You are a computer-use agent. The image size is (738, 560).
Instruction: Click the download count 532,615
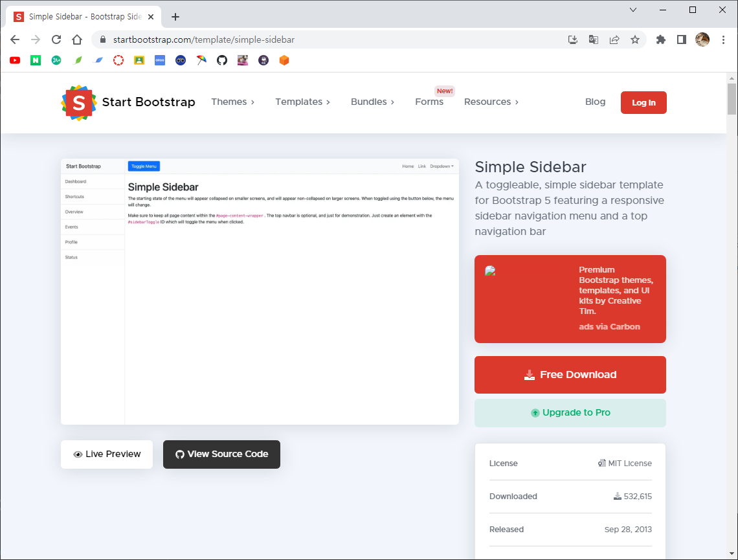pos(632,496)
